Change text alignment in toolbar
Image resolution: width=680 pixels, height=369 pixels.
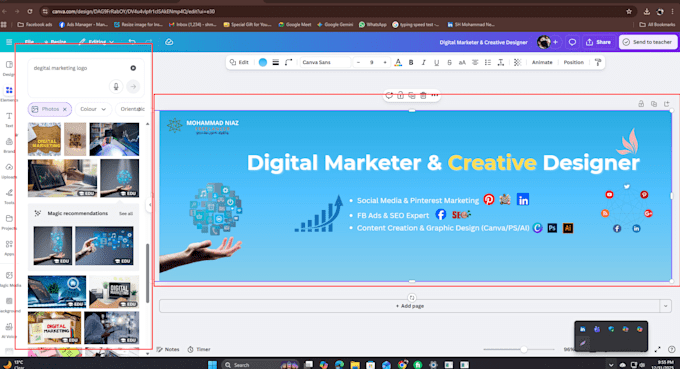pyautogui.click(x=475, y=62)
